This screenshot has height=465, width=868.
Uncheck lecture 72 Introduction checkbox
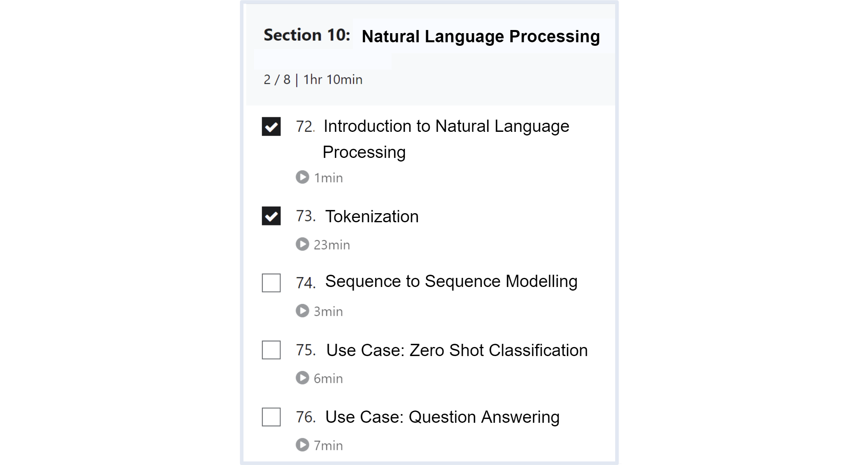pos(271,127)
